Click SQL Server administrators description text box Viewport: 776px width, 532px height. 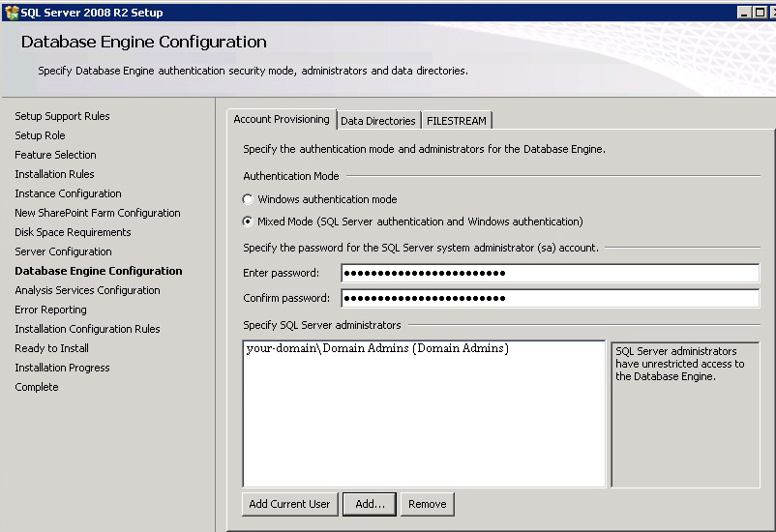[685, 415]
